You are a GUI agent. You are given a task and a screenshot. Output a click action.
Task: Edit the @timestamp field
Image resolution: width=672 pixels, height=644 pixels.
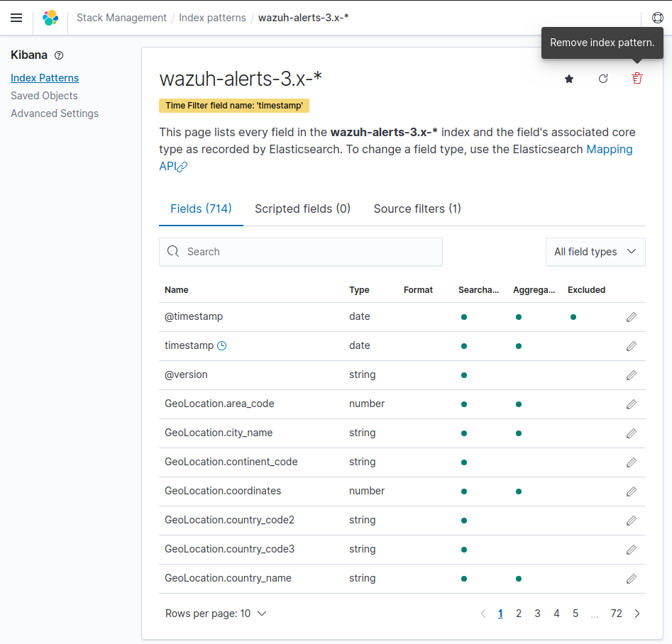(x=631, y=317)
